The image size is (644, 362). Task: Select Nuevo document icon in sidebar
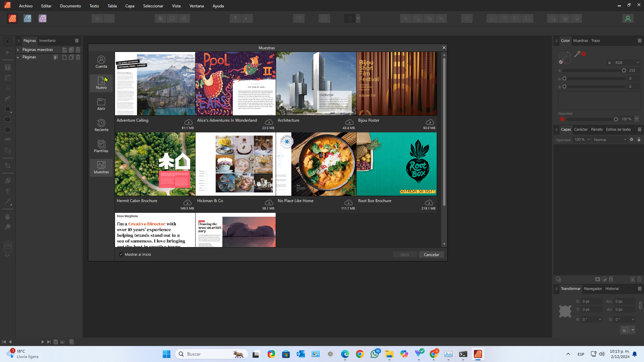pyautogui.click(x=101, y=83)
